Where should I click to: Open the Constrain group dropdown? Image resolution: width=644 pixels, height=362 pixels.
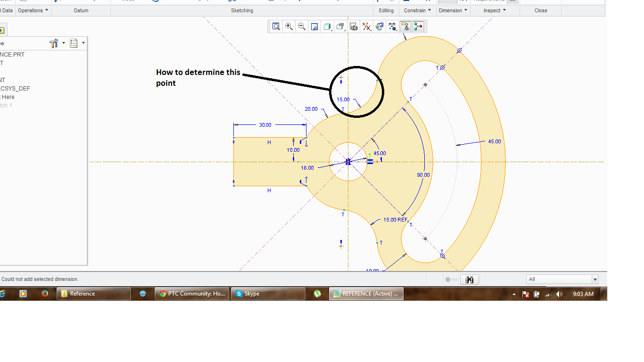click(417, 10)
